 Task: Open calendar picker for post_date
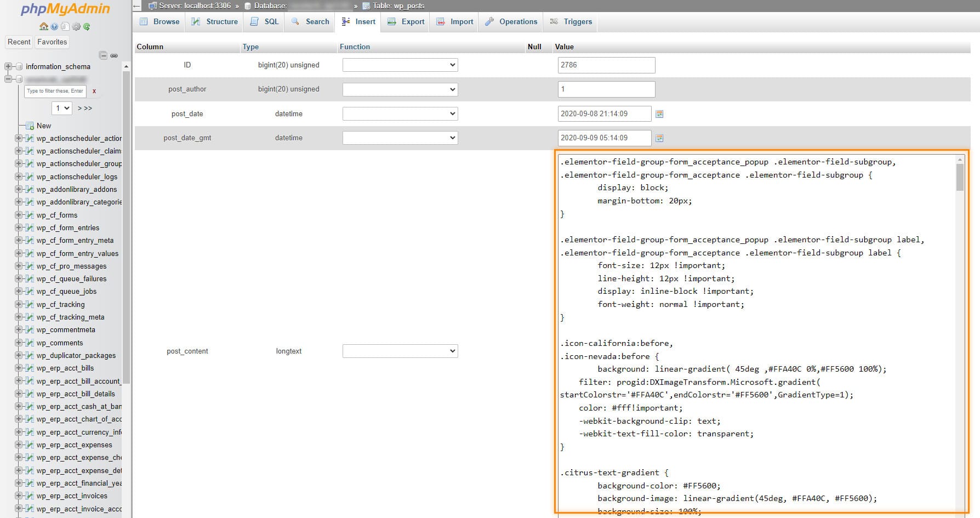(x=659, y=113)
